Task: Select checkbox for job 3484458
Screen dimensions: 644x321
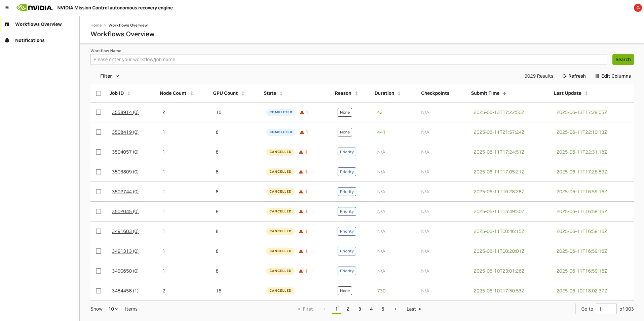Action: pos(99,291)
